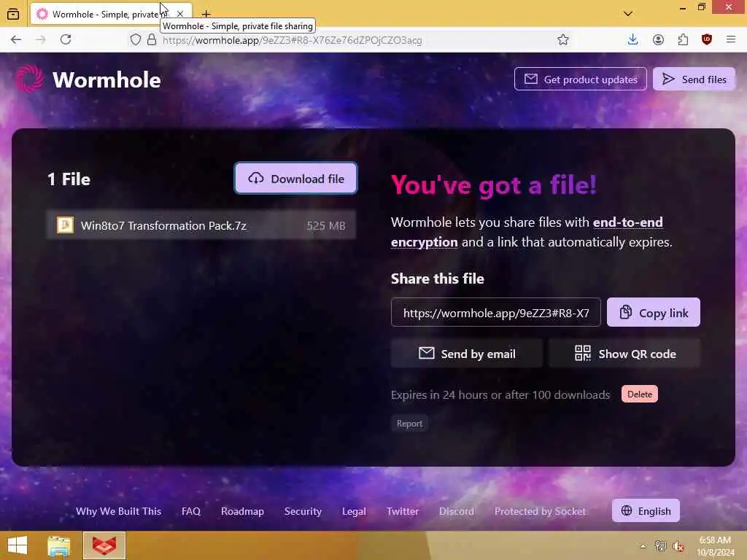Go forward in browser history
The height and width of the screenshot is (560, 747).
41,39
